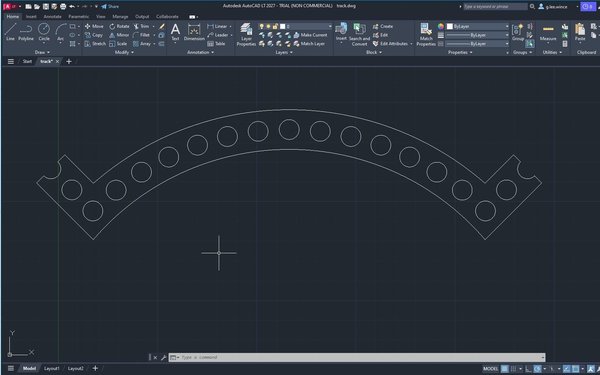Image resolution: width=600 pixels, height=375 pixels.
Task: Click the Plot printer icon
Action: [63, 6]
